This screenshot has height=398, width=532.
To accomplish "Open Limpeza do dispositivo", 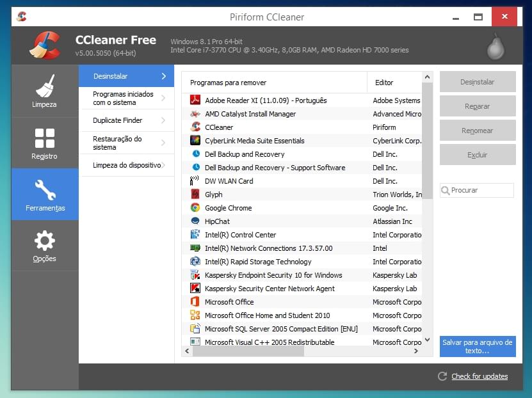I will (126, 165).
